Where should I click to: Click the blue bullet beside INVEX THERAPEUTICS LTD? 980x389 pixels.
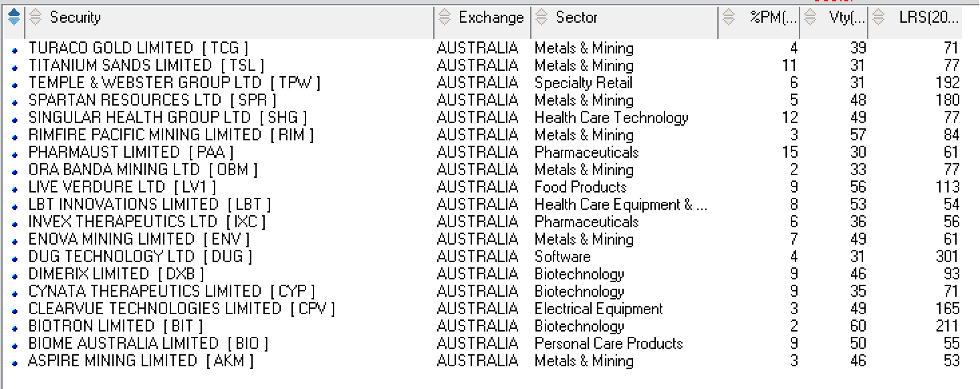coord(15,224)
